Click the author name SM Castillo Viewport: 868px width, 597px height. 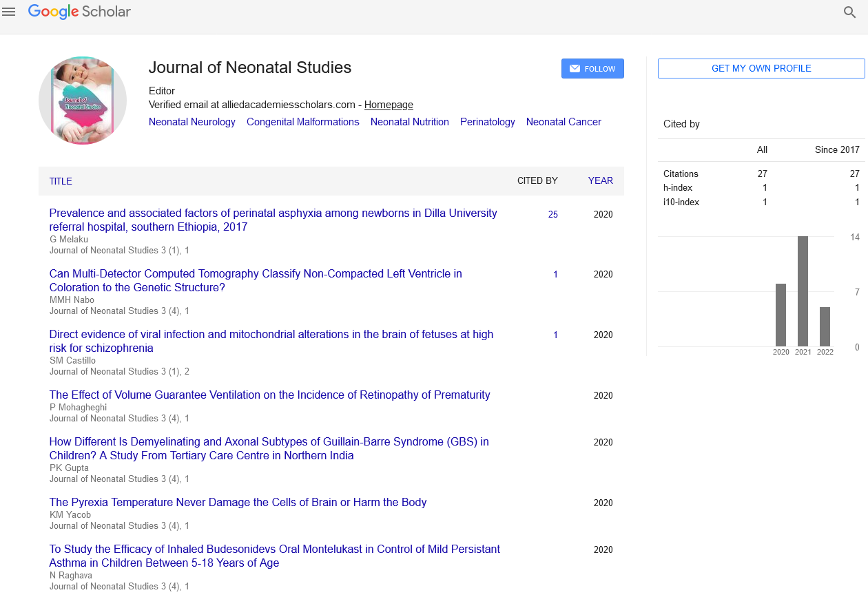coord(72,361)
